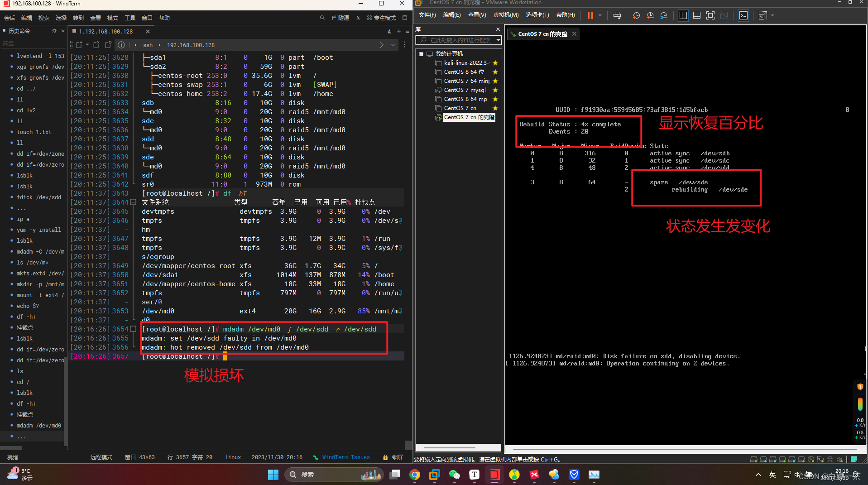Click the duplicate session icon in WindTerm toolbar
The width and height of the screenshot is (868, 485).
click(108, 45)
